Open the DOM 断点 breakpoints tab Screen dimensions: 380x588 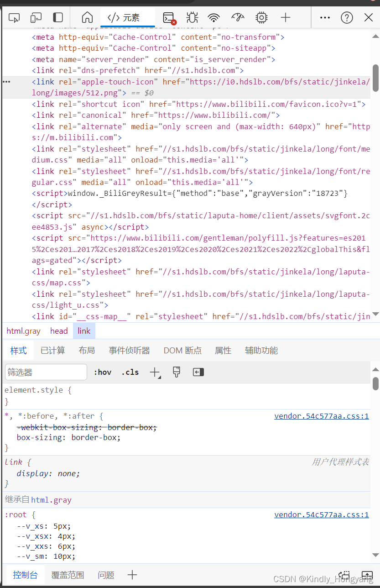point(182,351)
